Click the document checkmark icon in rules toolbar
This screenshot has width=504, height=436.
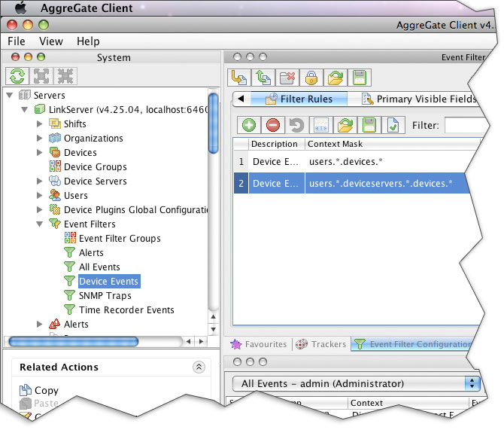[393, 125]
